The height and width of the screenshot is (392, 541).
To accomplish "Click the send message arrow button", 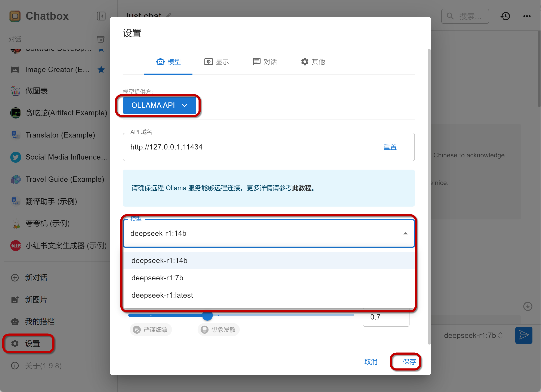I will (524, 335).
